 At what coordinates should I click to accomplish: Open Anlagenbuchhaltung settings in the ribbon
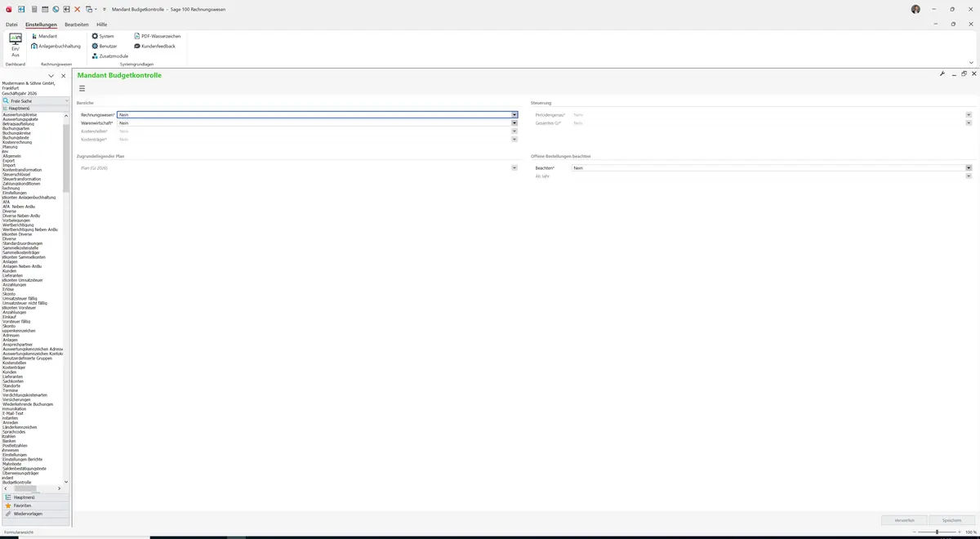54,46
